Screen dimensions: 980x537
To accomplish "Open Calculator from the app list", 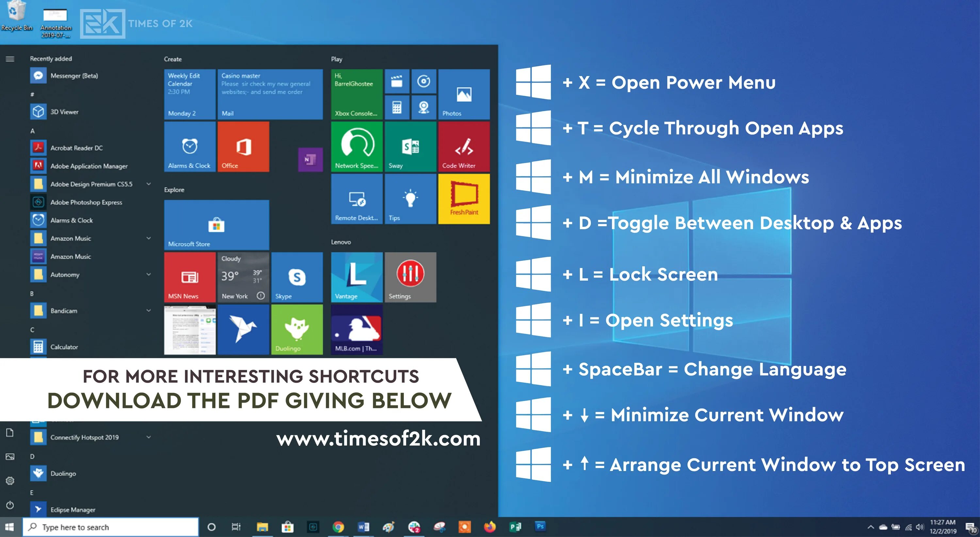I will 91,347.
